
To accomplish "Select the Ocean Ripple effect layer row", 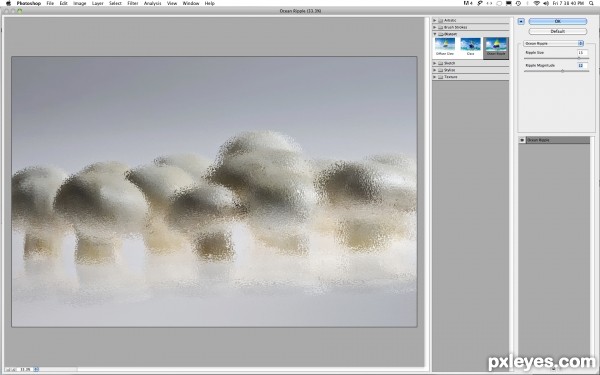I will click(554, 140).
